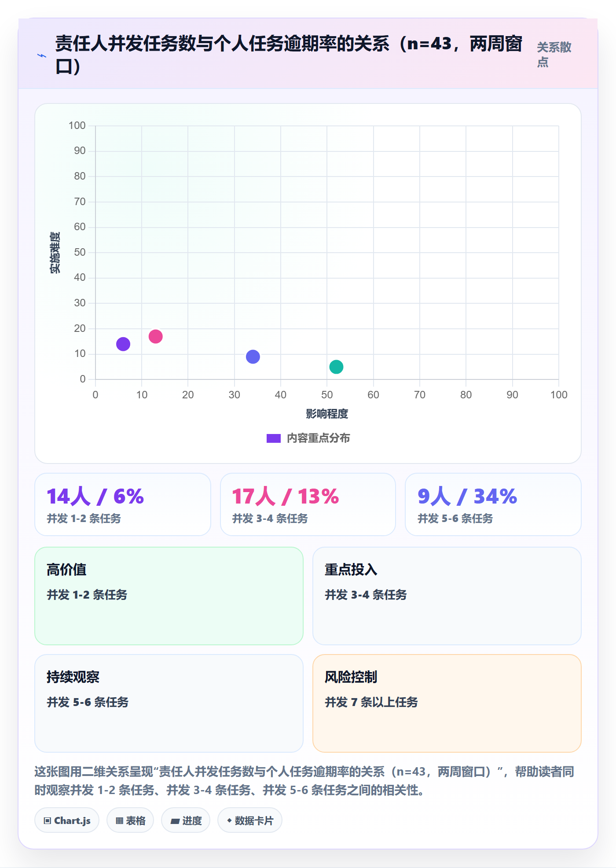Click the 表格 tag chip

click(x=130, y=820)
